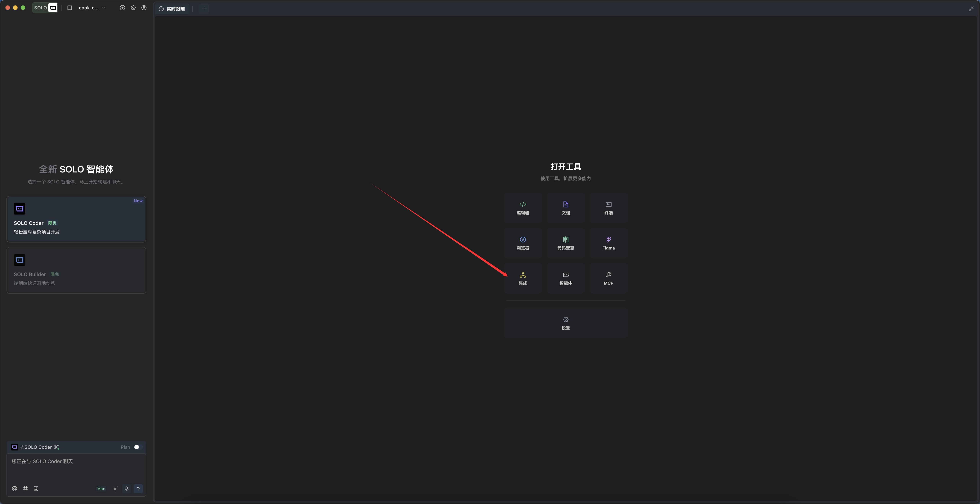
Task: Select the 集成 integrations tool
Action: (523, 278)
